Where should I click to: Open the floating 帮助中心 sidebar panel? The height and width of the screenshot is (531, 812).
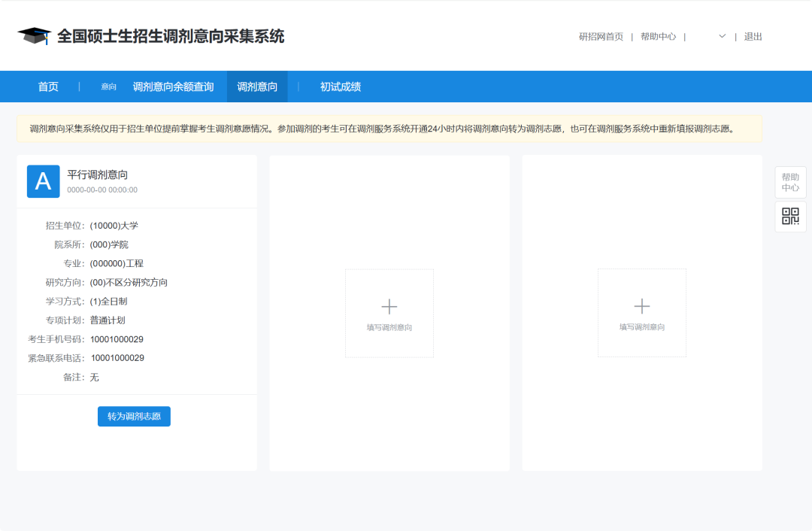pos(790,182)
